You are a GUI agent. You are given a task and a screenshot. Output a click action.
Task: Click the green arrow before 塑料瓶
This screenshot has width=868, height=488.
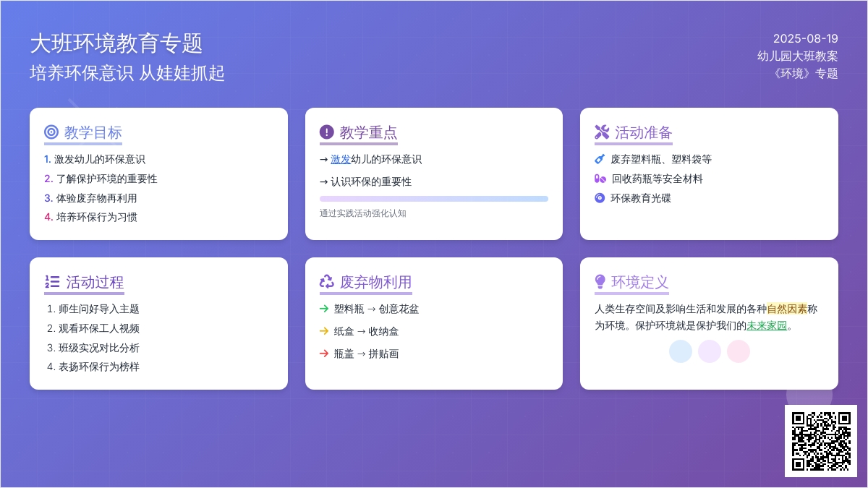click(x=324, y=309)
